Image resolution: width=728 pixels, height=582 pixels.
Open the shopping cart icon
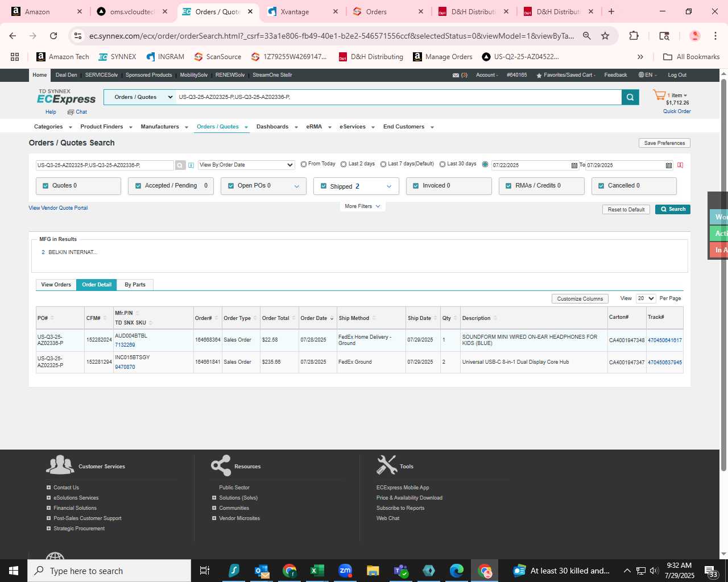pyautogui.click(x=659, y=95)
